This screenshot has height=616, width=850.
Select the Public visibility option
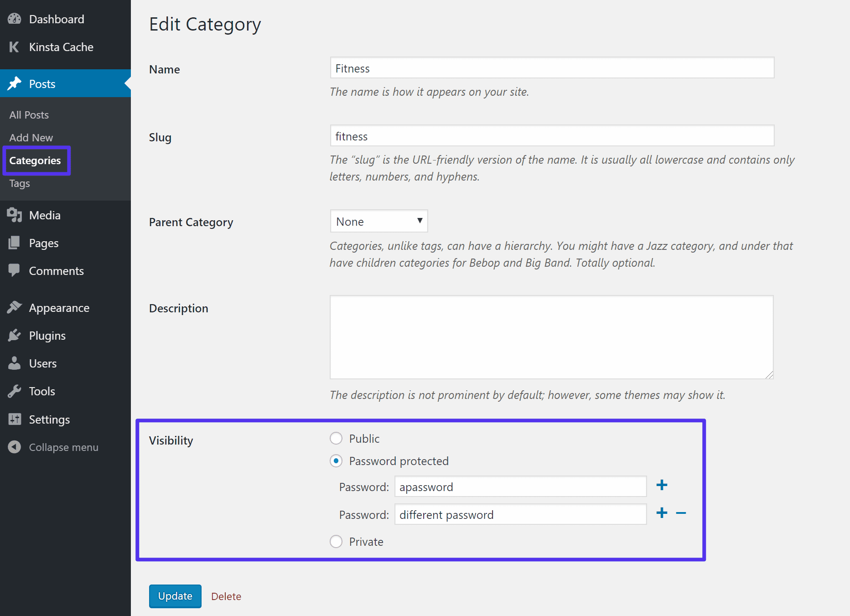[x=336, y=438]
